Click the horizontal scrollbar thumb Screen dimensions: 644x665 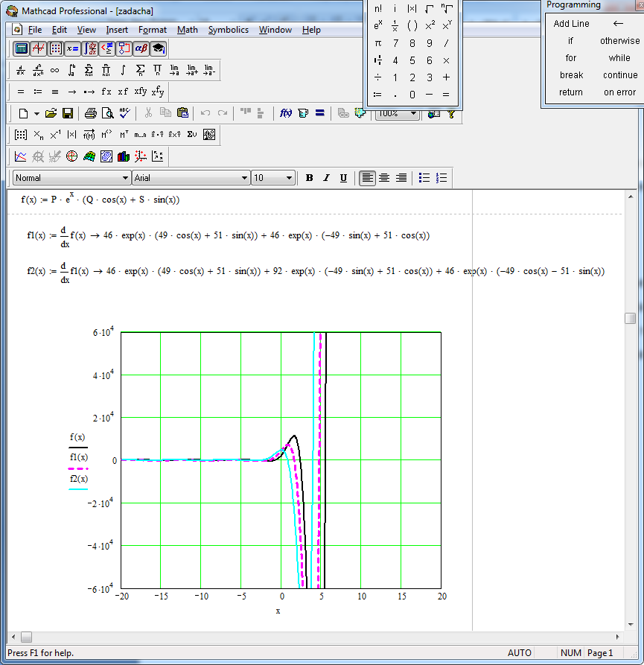click(26, 637)
